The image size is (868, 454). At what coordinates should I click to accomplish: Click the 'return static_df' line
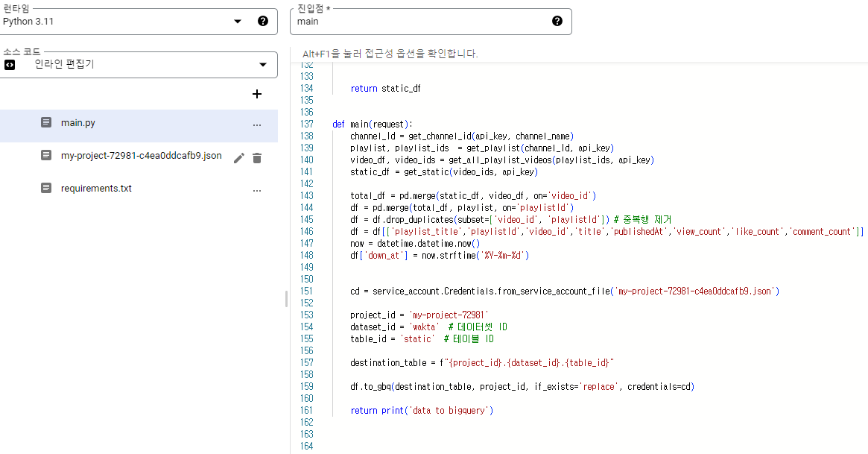pyautogui.click(x=385, y=89)
